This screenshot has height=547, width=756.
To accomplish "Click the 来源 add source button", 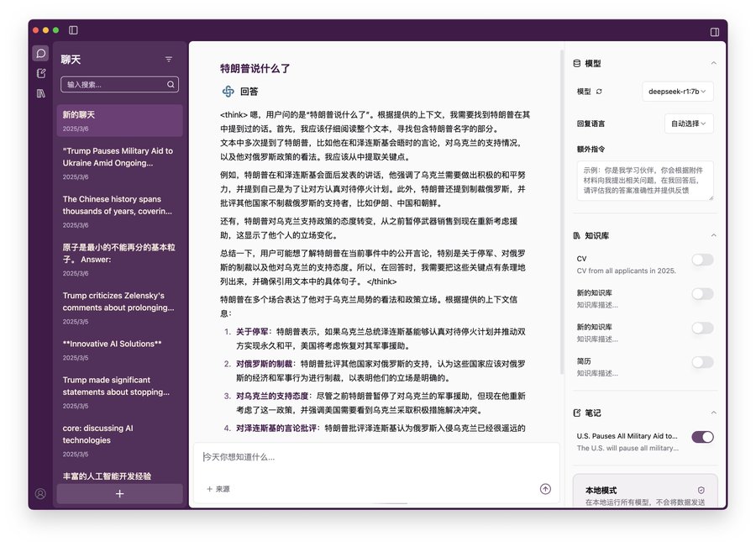I will [218, 489].
